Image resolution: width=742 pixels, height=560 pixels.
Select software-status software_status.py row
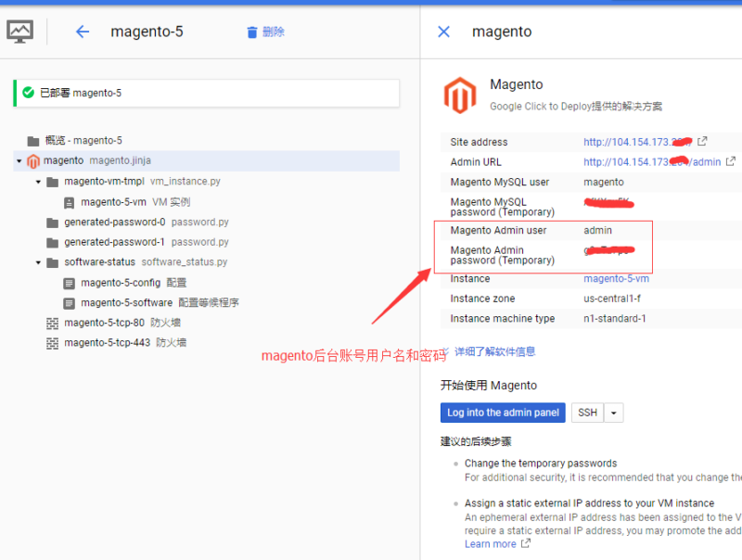coord(206,262)
